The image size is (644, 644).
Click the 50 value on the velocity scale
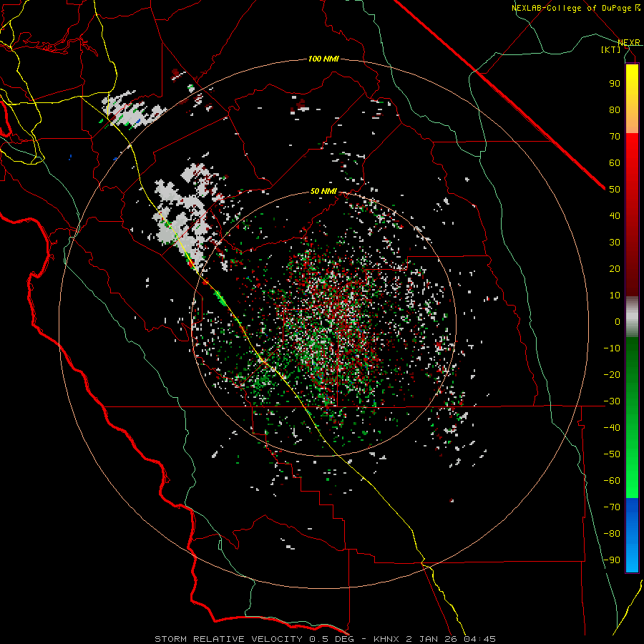pyautogui.click(x=615, y=190)
